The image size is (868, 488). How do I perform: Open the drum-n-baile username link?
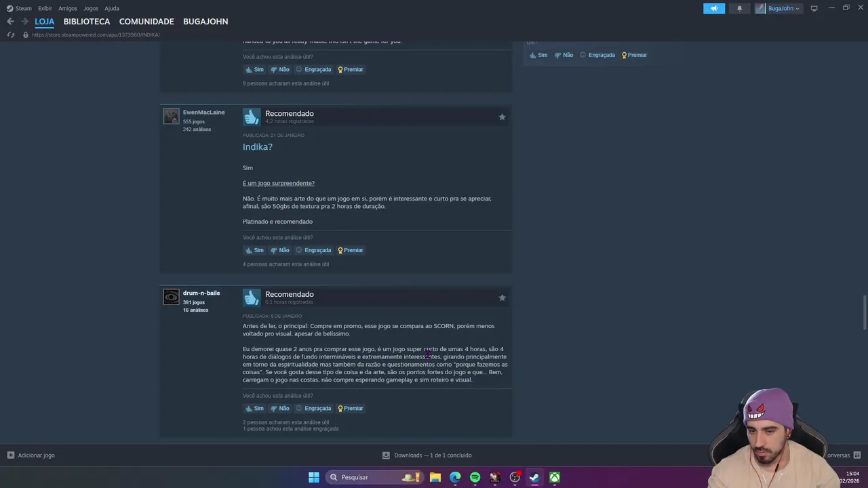(x=201, y=293)
